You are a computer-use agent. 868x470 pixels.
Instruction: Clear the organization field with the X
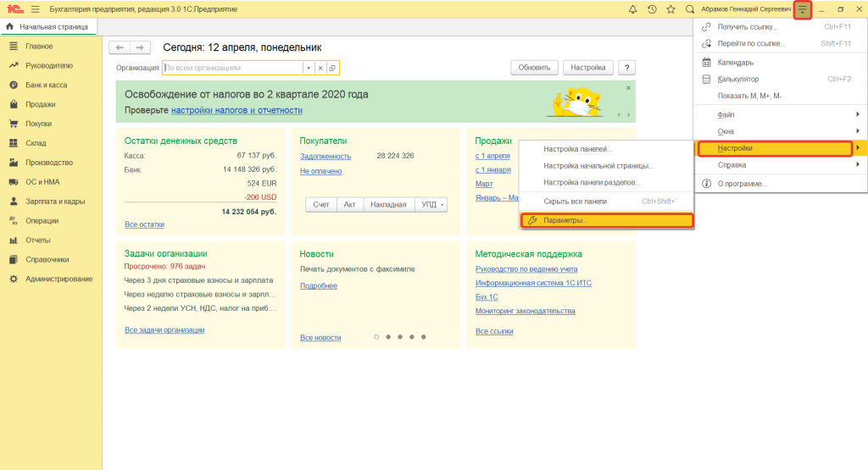pyautogui.click(x=320, y=68)
